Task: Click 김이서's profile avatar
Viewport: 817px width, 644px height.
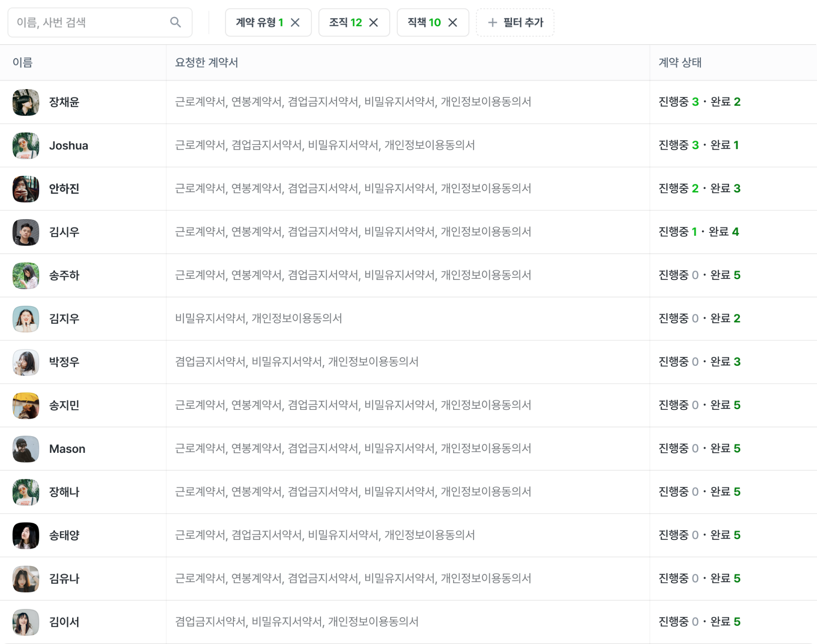Action: click(x=26, y=622)
